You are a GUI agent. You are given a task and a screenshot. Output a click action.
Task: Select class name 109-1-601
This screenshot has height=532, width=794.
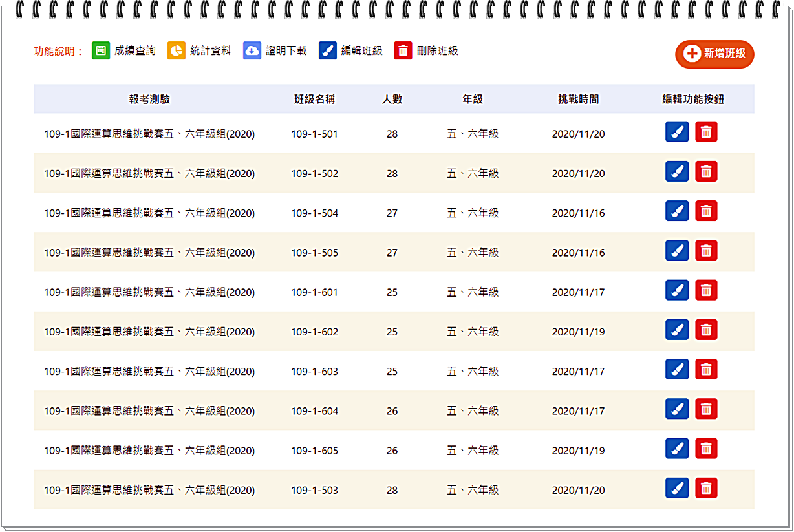[314, 293]
